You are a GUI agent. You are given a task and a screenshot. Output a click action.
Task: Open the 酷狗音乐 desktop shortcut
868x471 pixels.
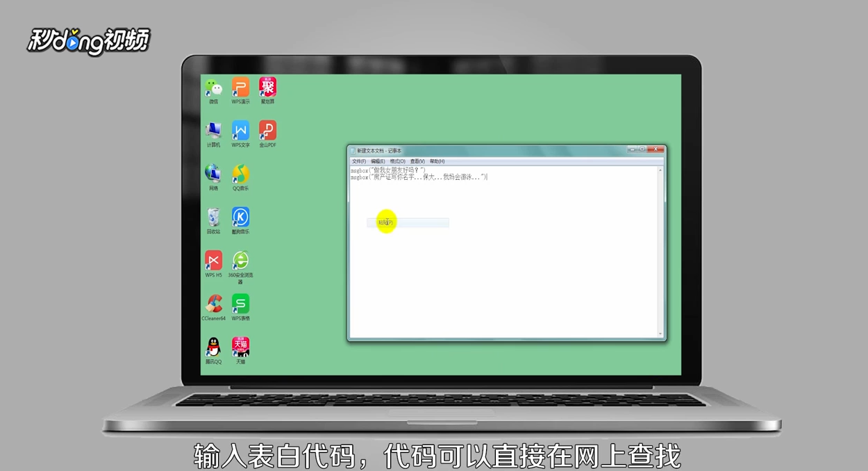(x=240, y=222)
